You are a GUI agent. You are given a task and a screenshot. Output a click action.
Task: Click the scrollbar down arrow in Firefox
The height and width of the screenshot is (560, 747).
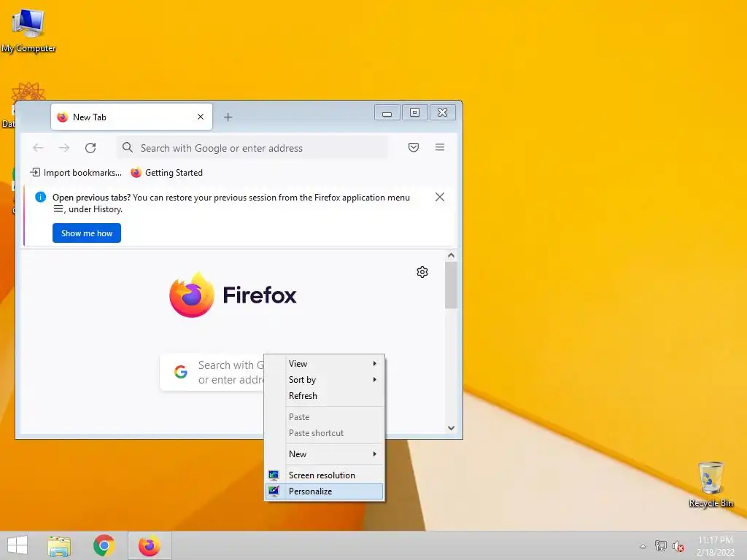(451, 428)
